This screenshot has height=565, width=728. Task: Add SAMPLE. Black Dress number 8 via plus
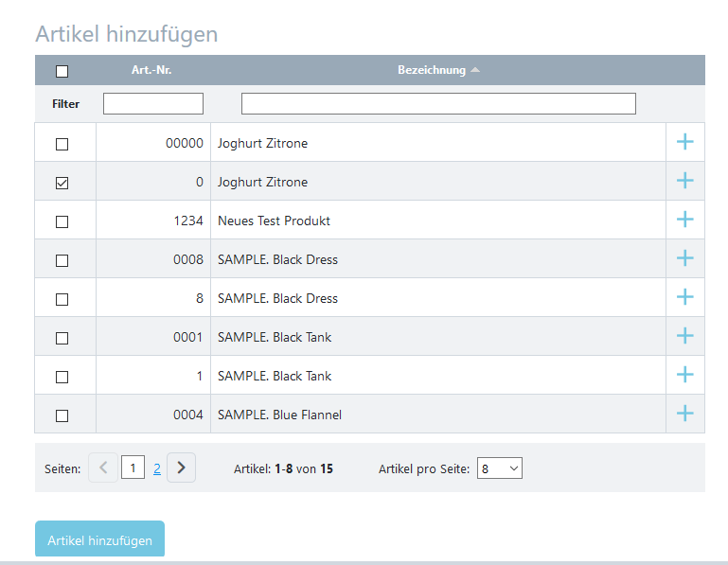point(684,297)
